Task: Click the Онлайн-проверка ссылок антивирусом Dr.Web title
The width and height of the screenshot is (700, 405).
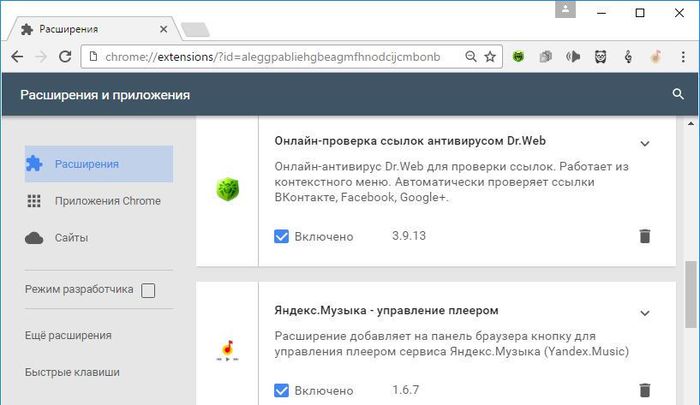Action: coord(410,141)
